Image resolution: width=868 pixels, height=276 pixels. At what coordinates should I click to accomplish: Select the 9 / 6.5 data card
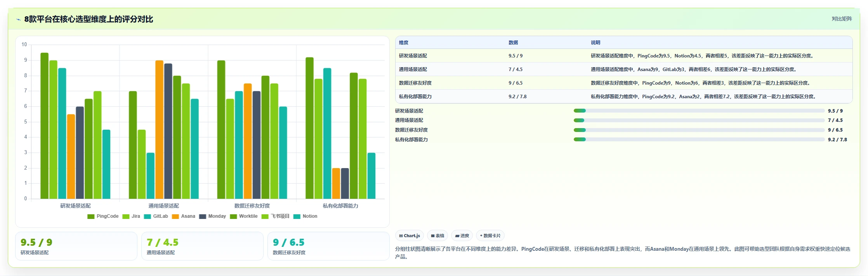[328, 246]
